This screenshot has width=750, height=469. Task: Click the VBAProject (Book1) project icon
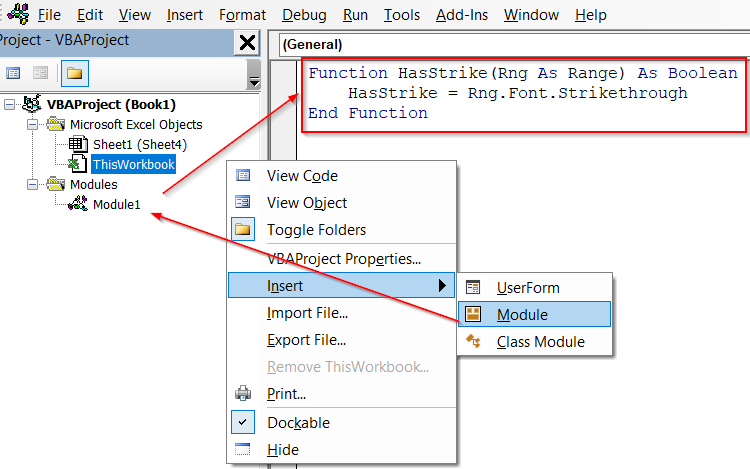(x=32, y=104)
